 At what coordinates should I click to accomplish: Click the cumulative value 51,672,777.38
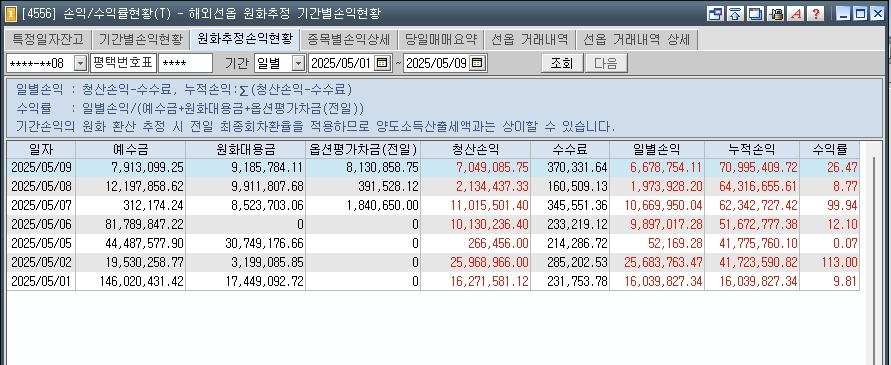759,225
